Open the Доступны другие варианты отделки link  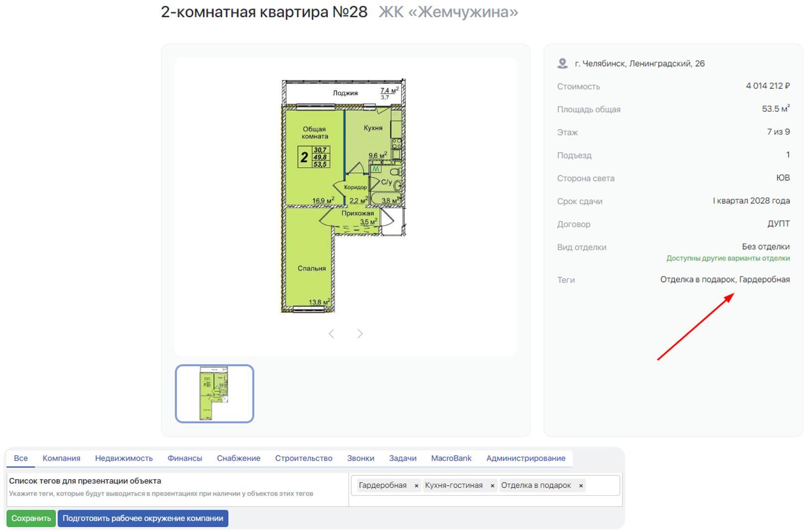click(728, 259)
